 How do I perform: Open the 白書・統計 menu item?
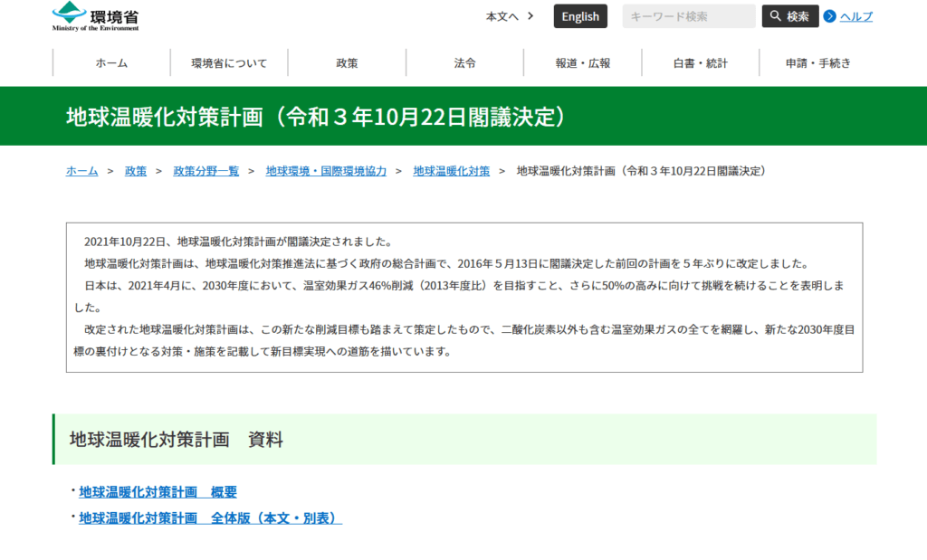[701, 63]
